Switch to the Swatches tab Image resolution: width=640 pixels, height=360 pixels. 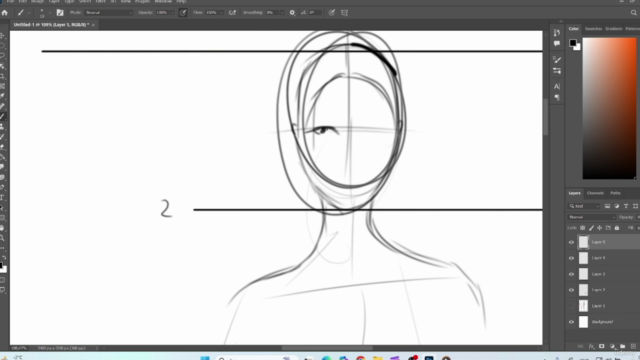click(x=593, y=29)
